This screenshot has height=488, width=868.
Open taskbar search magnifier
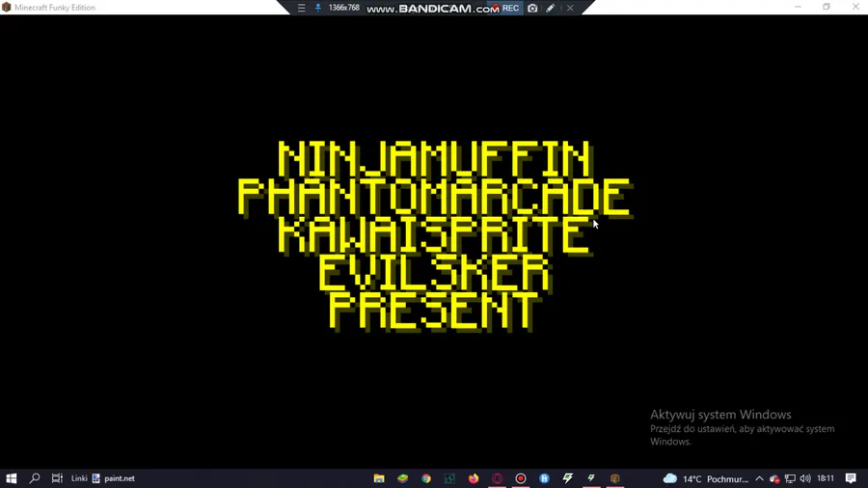pos(35,478)
